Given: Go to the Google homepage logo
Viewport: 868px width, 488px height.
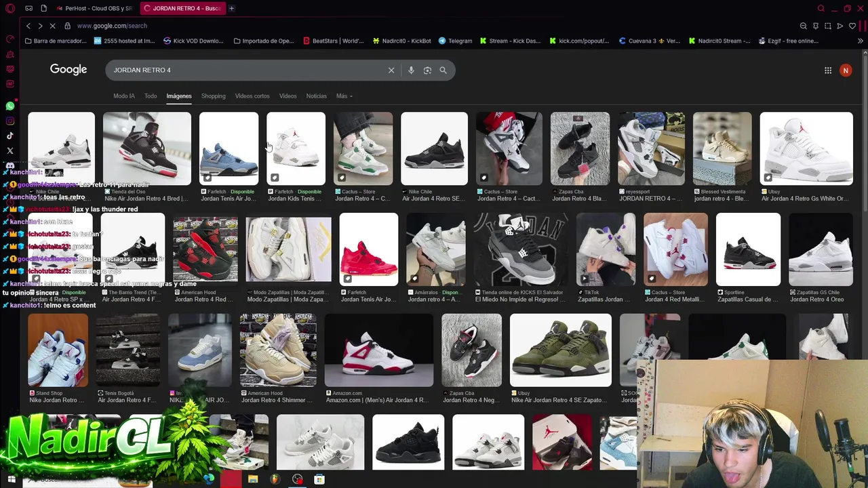Looking at the screenshot, I should 68,69.
